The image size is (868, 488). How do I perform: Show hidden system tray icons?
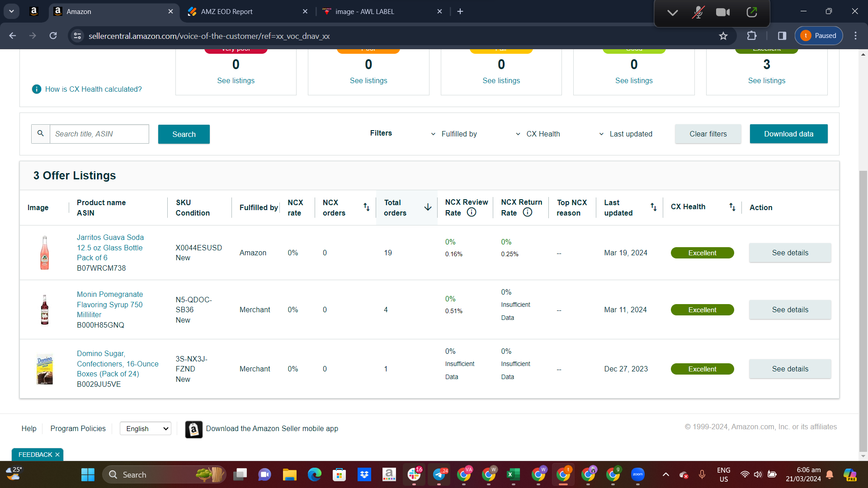(x=666, y=475)
